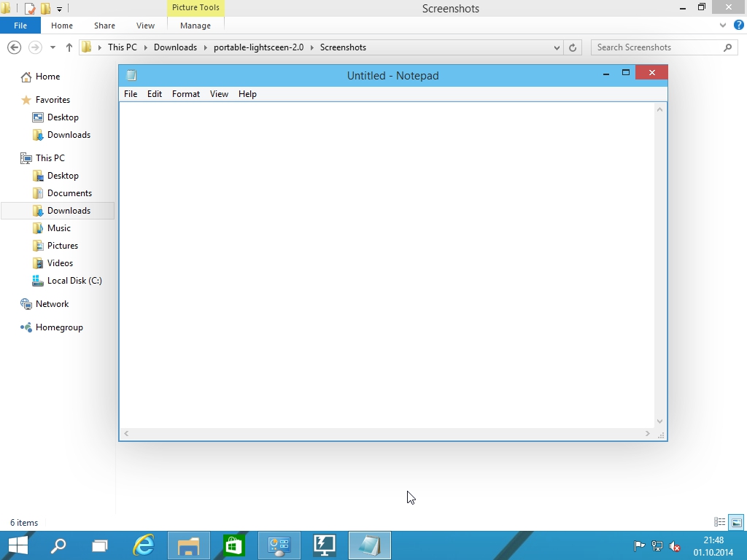Open the Customize Quick Access Toolbar dropdown
This screenshot has height=560, width=747.
(x=60, y=9)
